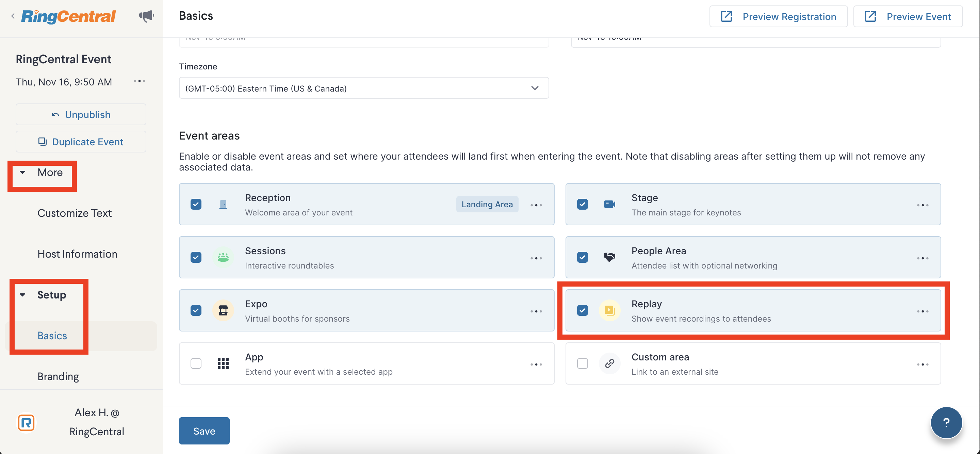Click the RingCentral account avatar icon
980x454 pixels.
tap(26, 423)
